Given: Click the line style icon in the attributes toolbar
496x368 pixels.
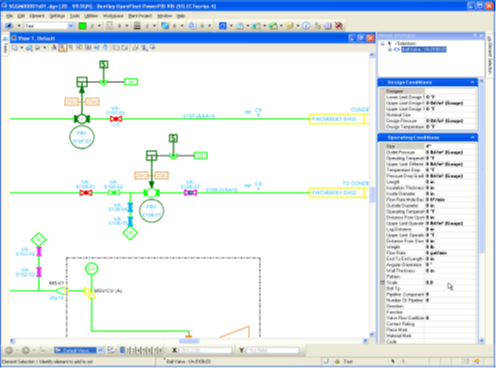Looking at the screenshot, I should point(109,26).
